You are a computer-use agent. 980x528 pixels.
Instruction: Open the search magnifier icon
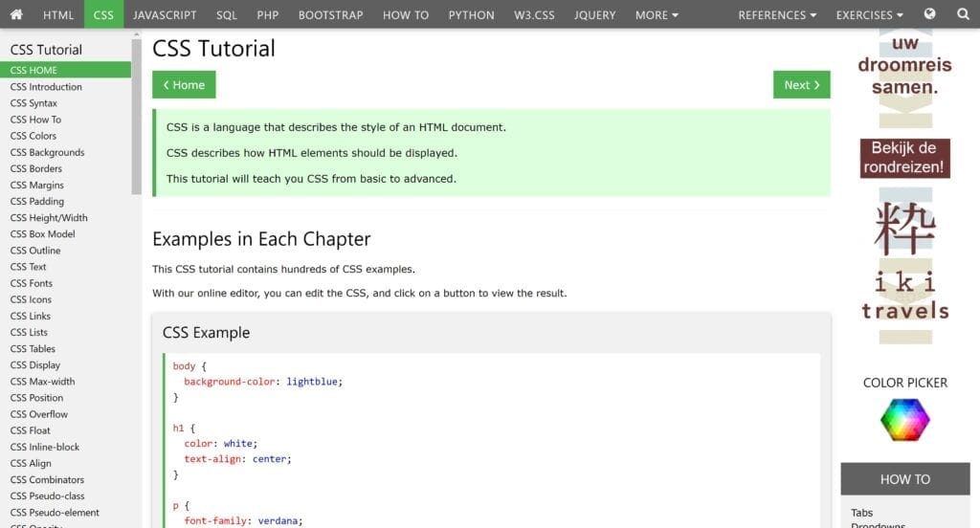(963, 13)
